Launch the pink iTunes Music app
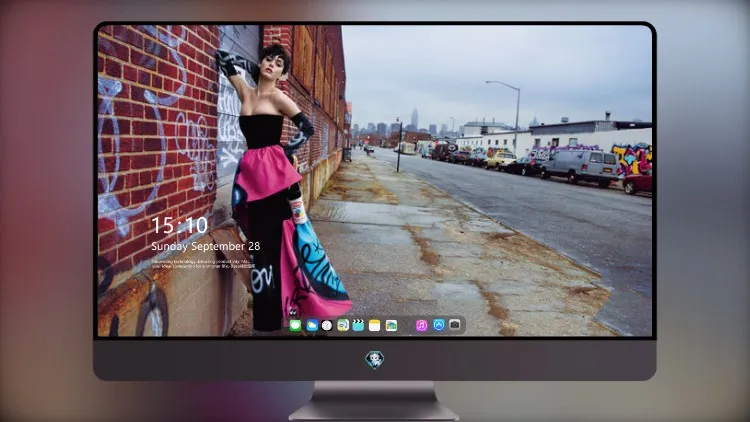The height and width of the screenshot is (422, 750). click(421, 325)
